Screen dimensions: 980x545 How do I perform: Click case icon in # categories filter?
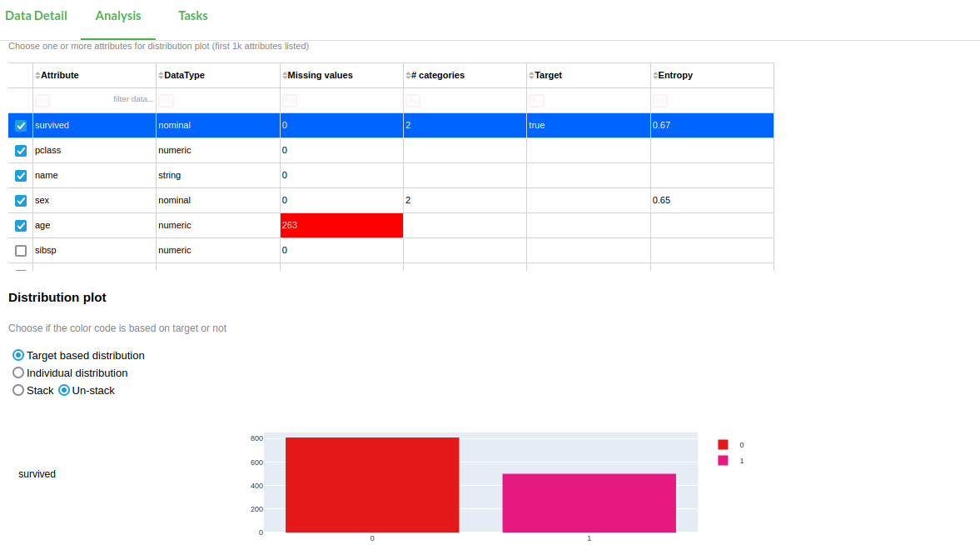click(413, 100)
